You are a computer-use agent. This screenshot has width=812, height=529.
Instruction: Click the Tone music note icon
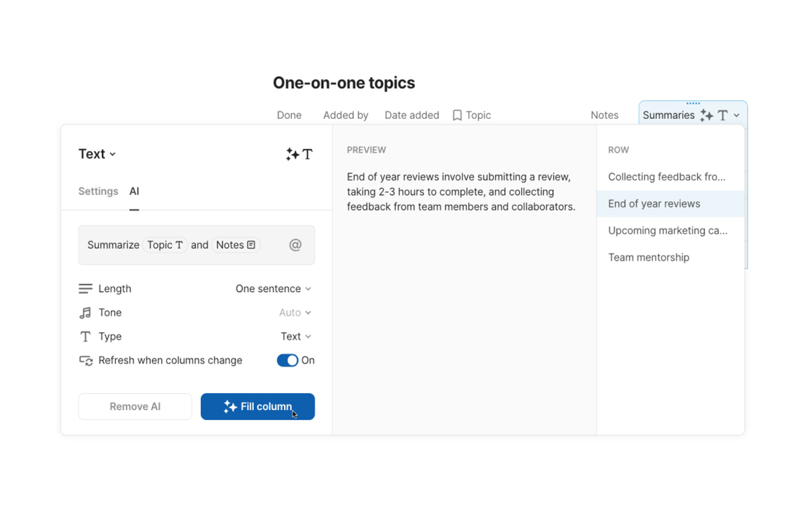coord(85,313)
